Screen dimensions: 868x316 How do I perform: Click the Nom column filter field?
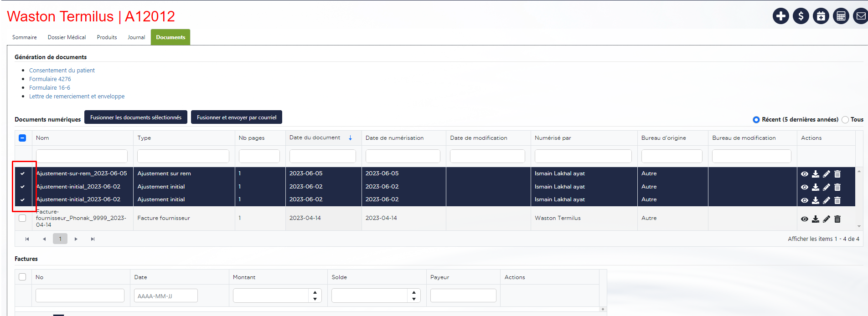pos(82,156)
